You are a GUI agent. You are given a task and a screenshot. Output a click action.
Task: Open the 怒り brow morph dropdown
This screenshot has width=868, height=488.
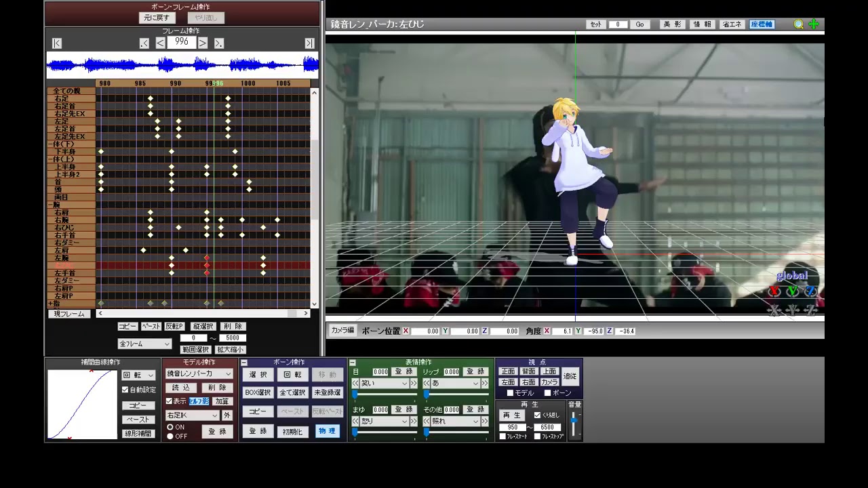tap(384, 422)
